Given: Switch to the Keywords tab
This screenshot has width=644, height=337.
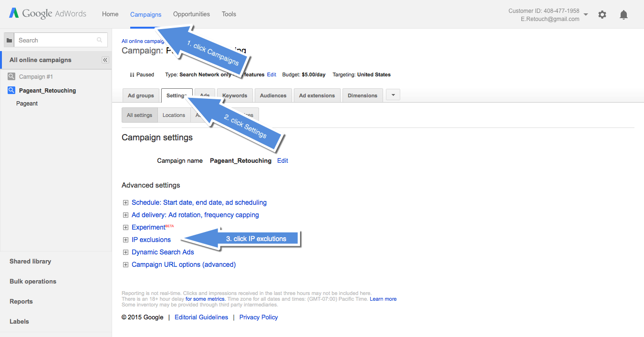Looking at the screenshot, I should pyautogui.click(x=235, y=95).
